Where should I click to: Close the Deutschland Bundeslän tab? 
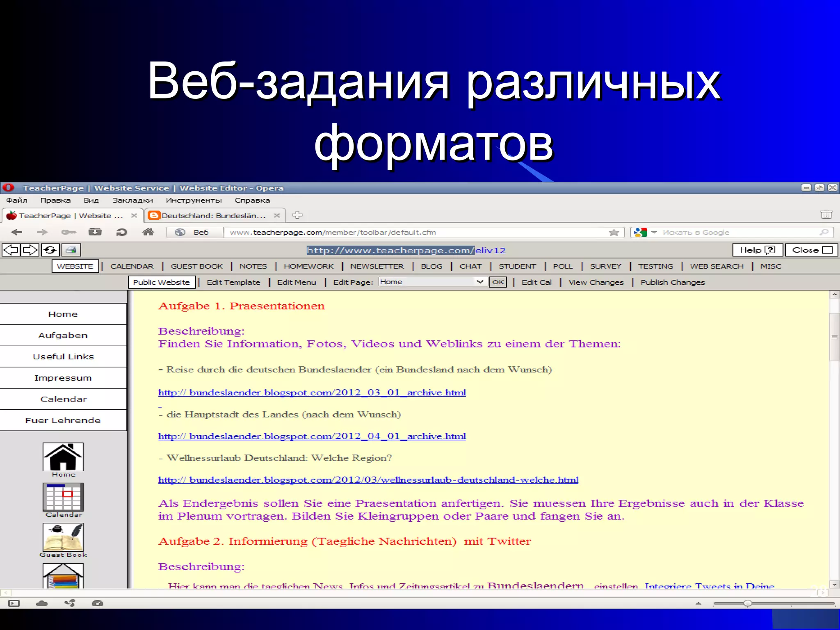[x=277, y=215]
